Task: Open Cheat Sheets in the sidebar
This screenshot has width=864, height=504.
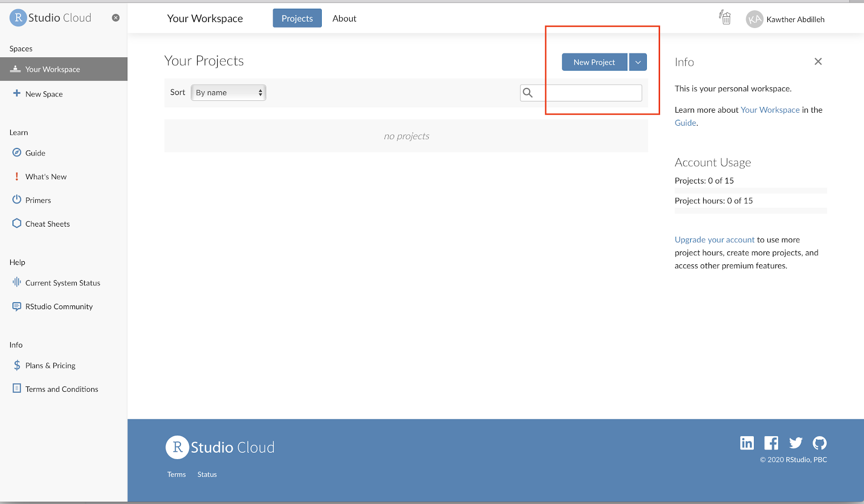Action: pos(48,224)
